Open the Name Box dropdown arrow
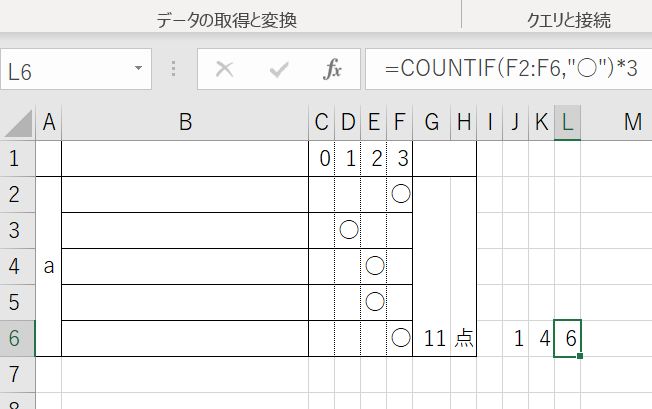The image size is (652, 409). [138, 68]
